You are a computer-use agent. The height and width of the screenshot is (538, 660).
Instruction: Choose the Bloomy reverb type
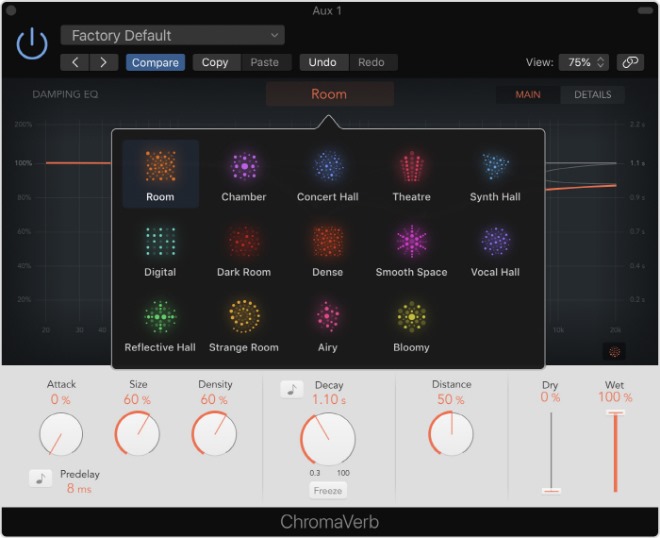pos(412,317)
